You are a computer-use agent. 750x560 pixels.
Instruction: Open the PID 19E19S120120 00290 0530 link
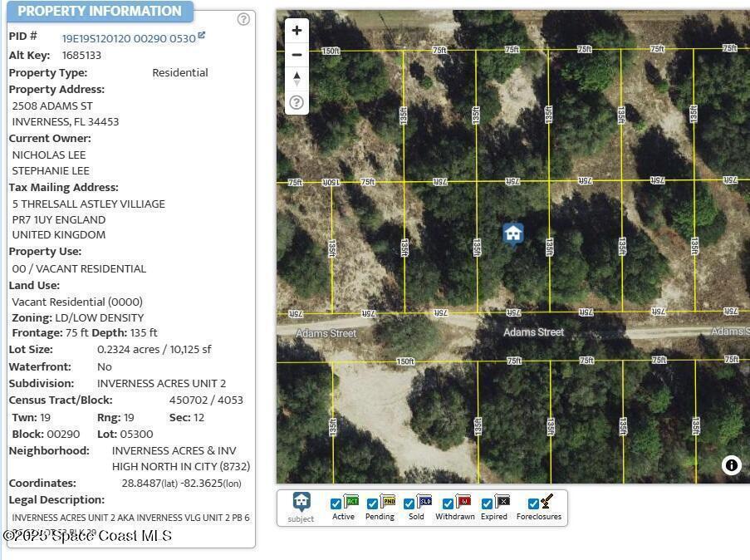129,38
